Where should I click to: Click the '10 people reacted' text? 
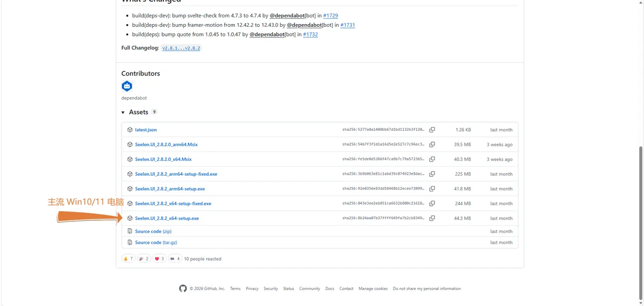tap(202, 259)
